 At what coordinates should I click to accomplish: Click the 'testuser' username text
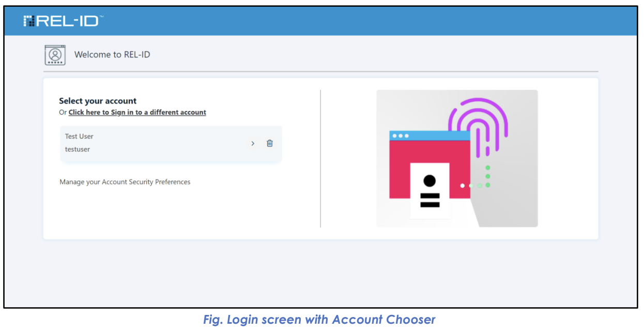pyautogui.click(x=78, y=149)
